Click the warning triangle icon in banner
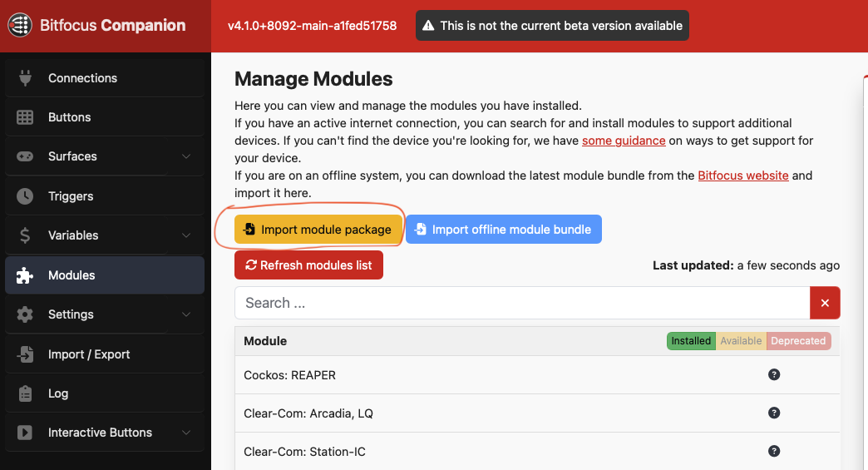This screenshot has height=470, width=868. pos(428,26)
